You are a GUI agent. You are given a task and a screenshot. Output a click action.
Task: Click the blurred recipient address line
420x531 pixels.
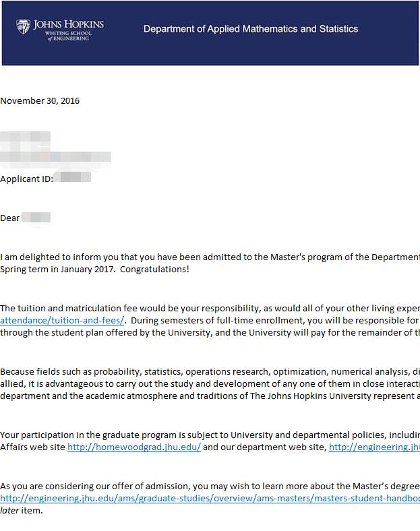pos(55,157)
